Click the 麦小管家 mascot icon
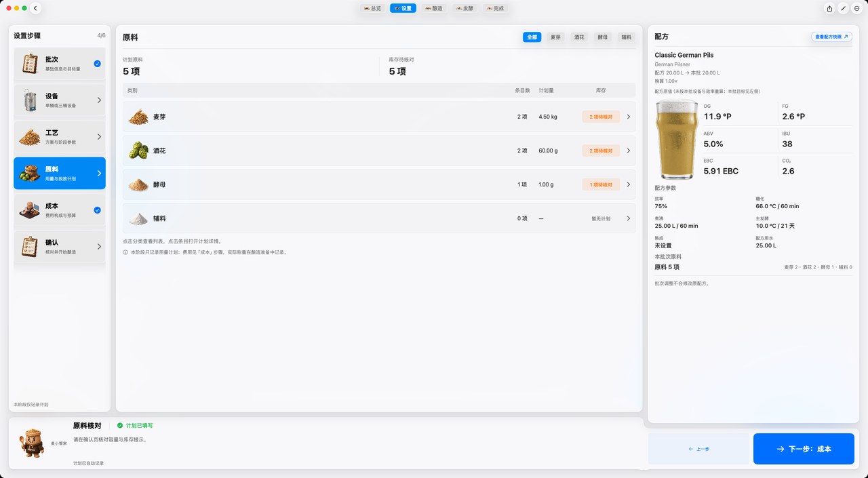Image resolution: width=868 pixels, height=478 pixels. [31, 443]
